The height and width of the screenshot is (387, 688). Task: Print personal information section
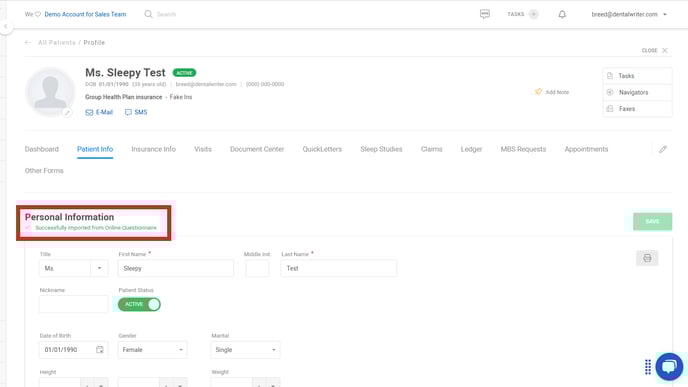[647, 258]
